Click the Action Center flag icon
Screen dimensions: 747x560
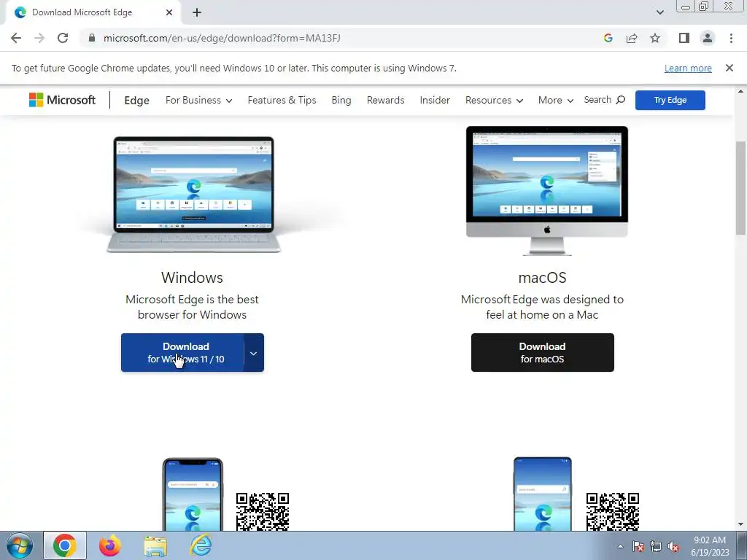point(638,546)
